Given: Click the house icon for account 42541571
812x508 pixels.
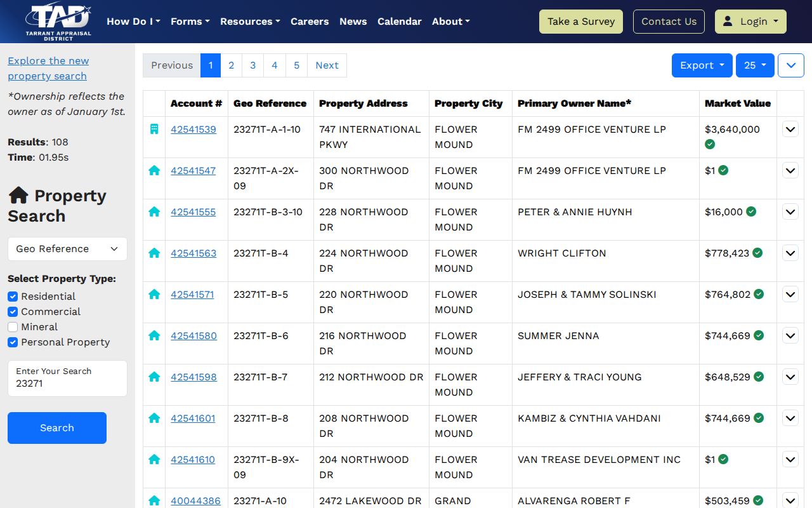Looking at the screenshot, I should (x=154, y=295).
